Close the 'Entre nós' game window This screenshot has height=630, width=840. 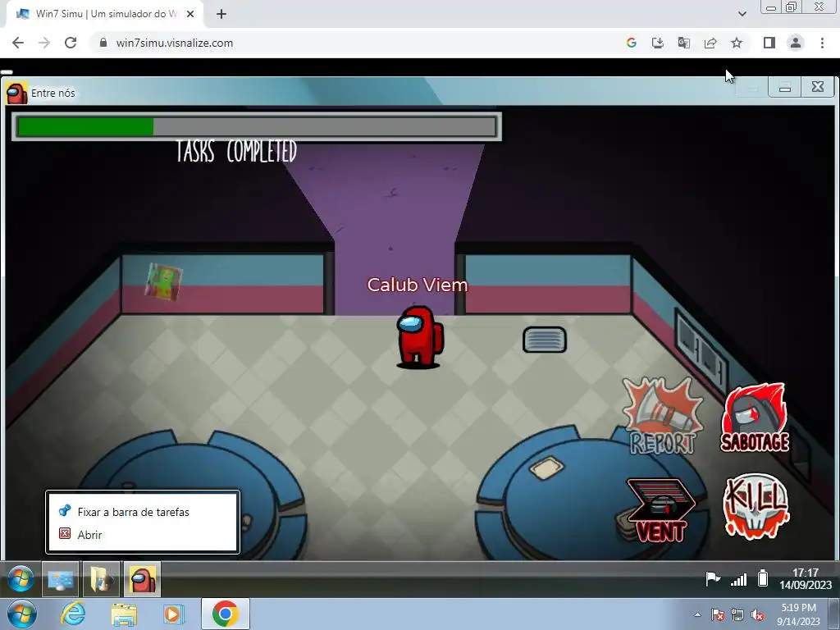pyautogui.click(x=818, y=87)
